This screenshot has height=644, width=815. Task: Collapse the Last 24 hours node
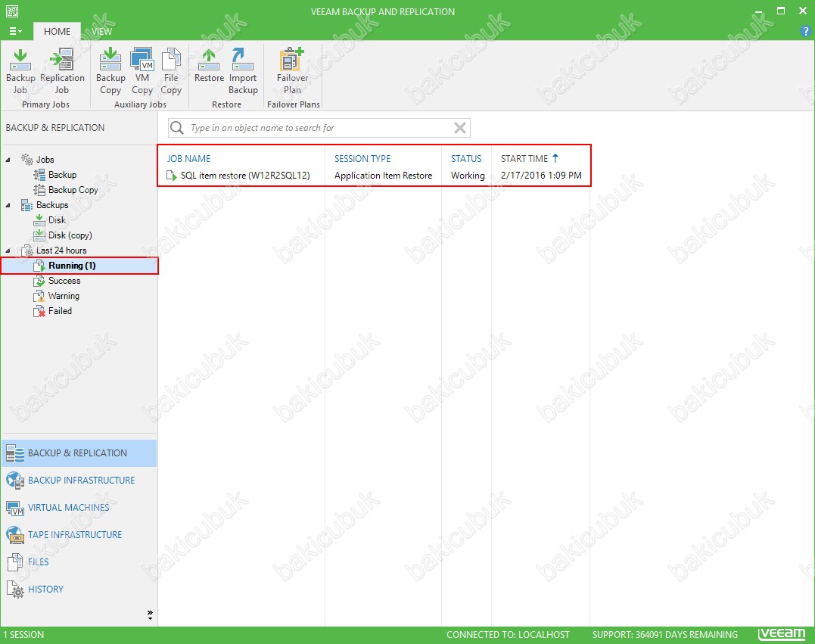tap(8, 250)
